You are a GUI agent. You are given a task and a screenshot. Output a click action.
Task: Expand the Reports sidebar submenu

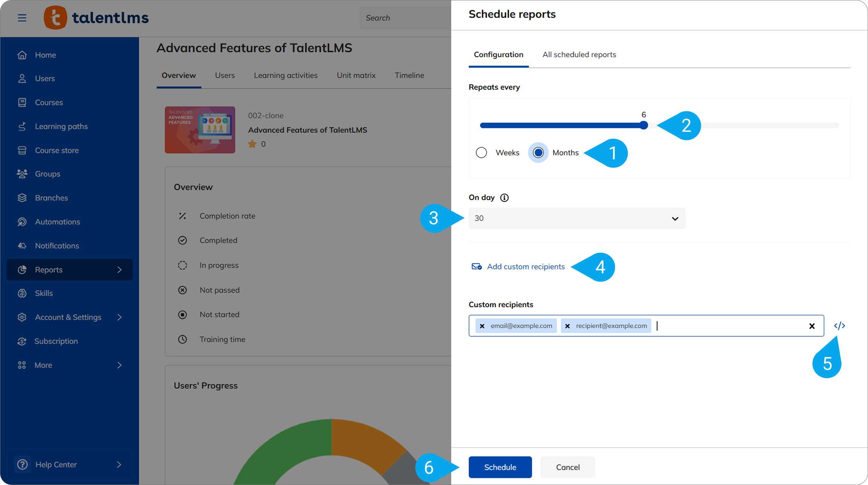point(119,269)
